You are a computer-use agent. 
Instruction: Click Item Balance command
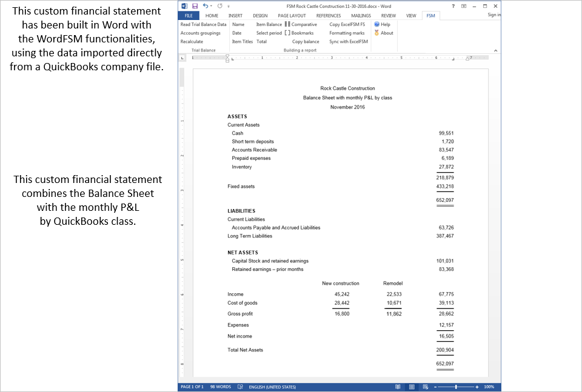269,24
